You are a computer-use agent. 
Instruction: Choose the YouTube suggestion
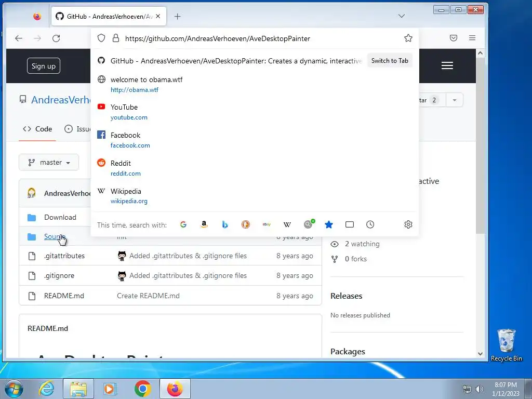(x=255, y=112)
